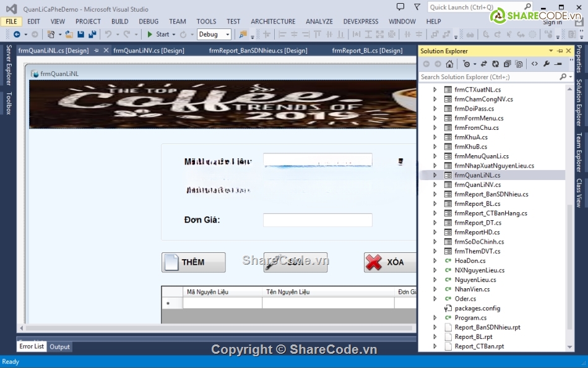The height and width of the screenshot is (368, 588).
Task: Click the Solution Explorer scroll down arrow
Action: pyautogui.click(x=569, y=348)
